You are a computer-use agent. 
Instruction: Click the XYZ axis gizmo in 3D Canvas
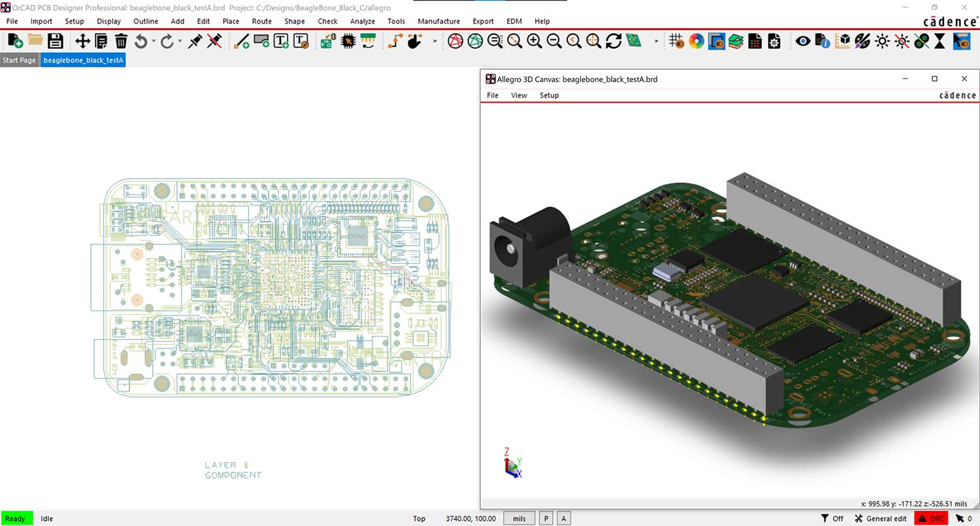coord(512,463)
